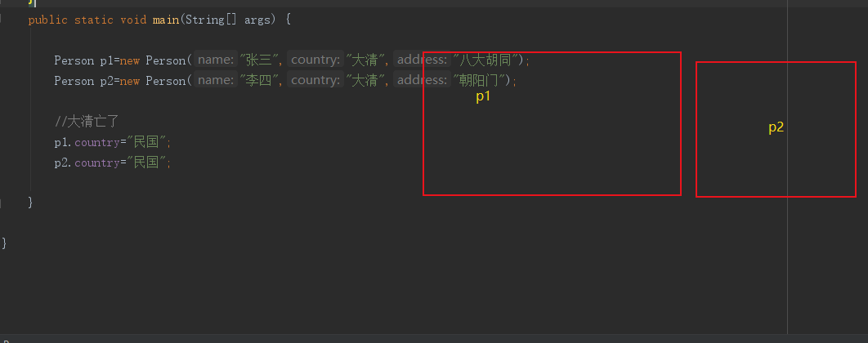Click the name: hint before "李四"
Viewport: 868px width, 343px height.
[x=215, y=80]
